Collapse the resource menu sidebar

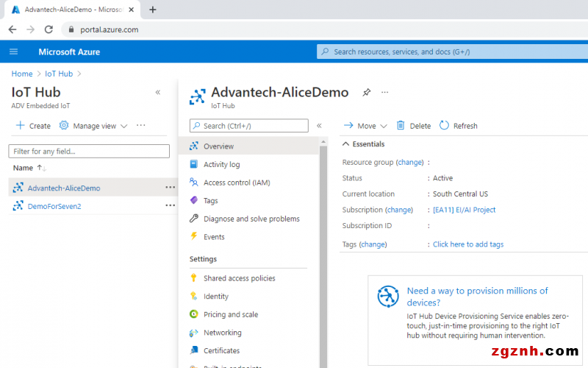pos(319,126)
